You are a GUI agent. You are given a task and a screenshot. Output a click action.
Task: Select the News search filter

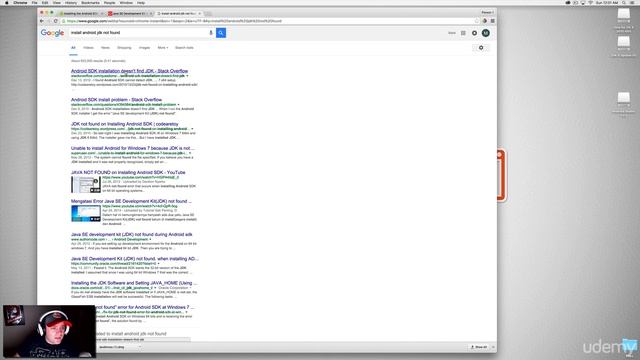(x=105, y=48)
